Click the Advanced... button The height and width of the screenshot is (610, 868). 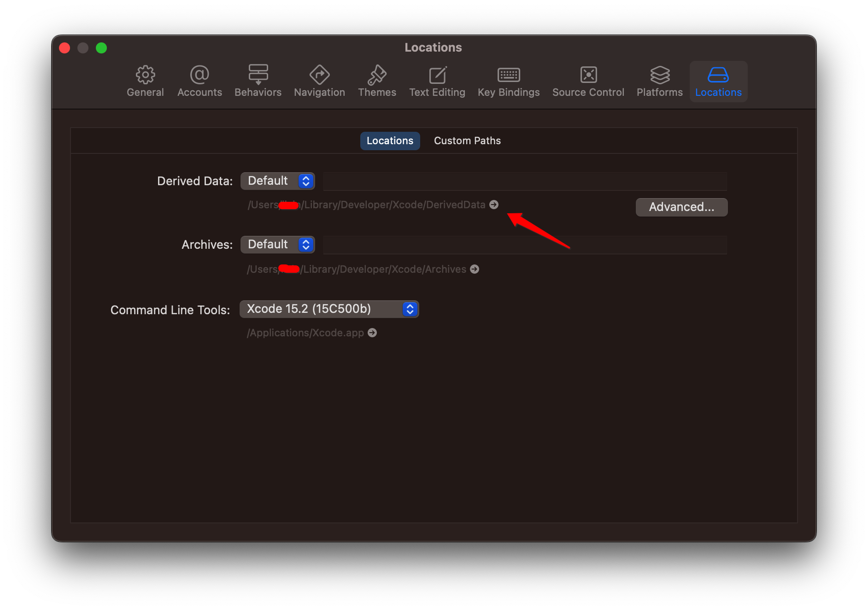click(681, 207)
